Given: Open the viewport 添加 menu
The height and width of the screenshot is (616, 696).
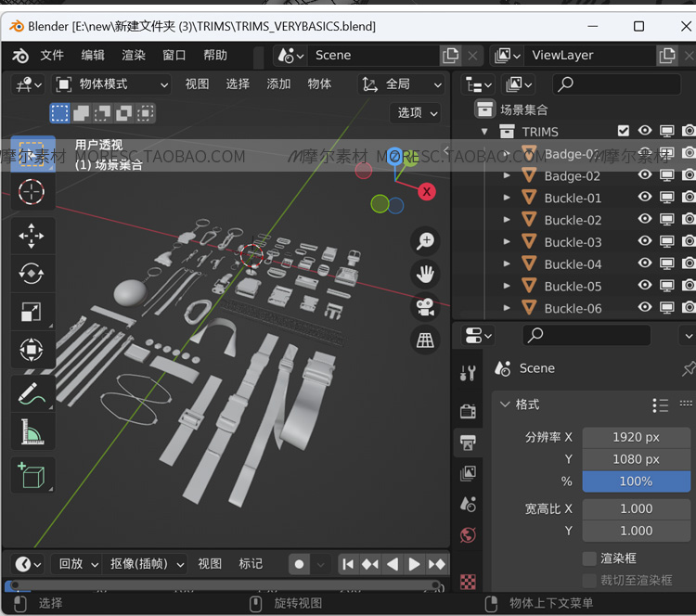Looking at the screenshot, I should pos(278,84).
